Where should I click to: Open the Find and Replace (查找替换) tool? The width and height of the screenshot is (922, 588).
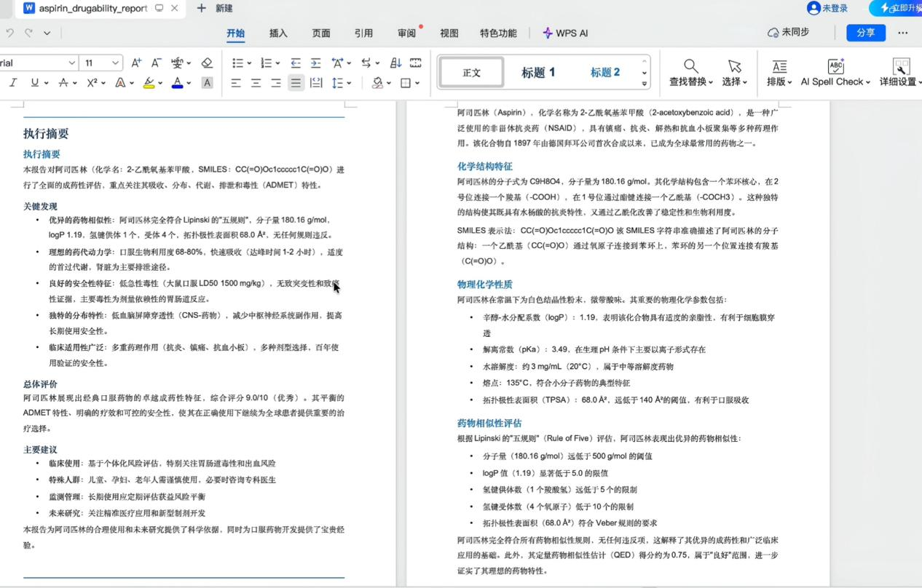pos(690,73)
